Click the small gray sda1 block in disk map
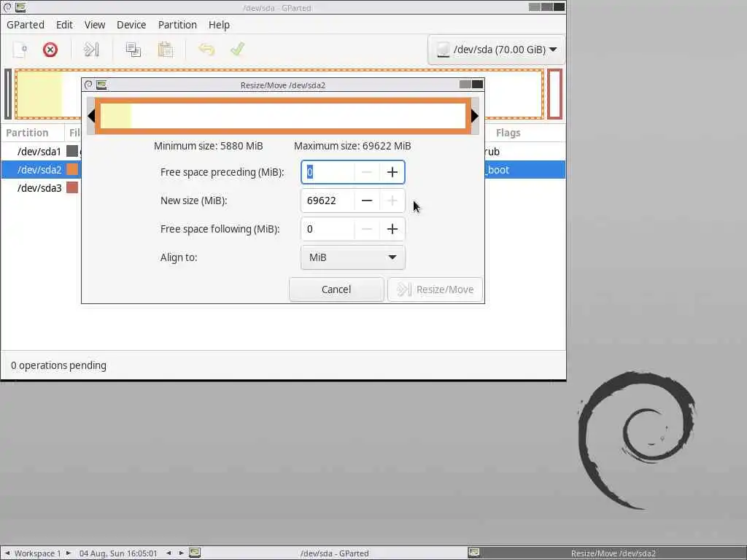 [x=8, y=94]
